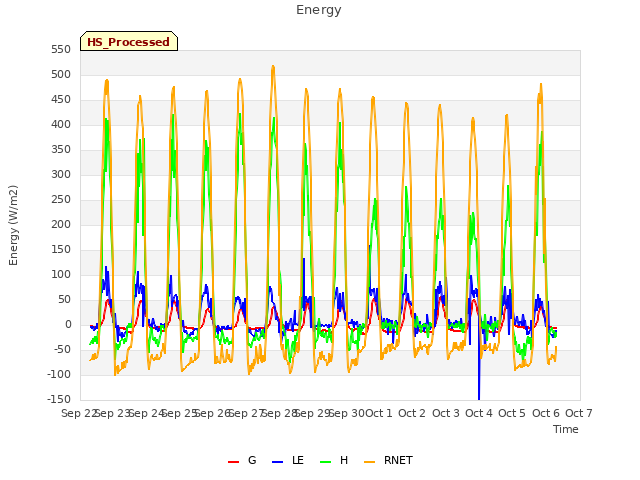Screen dimensions: 640x480
Task: Click the -100 y-axis value
Action: coord(59,375)
